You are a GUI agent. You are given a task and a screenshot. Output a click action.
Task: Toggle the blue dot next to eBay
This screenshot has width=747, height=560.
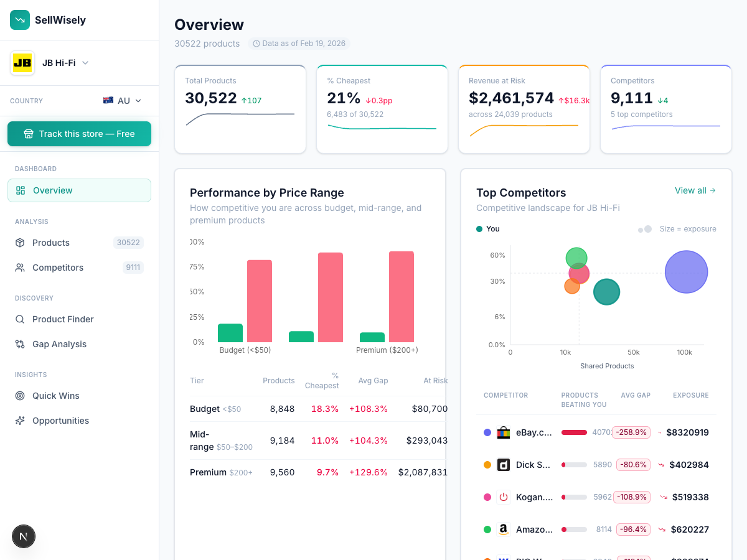point(487,432)
